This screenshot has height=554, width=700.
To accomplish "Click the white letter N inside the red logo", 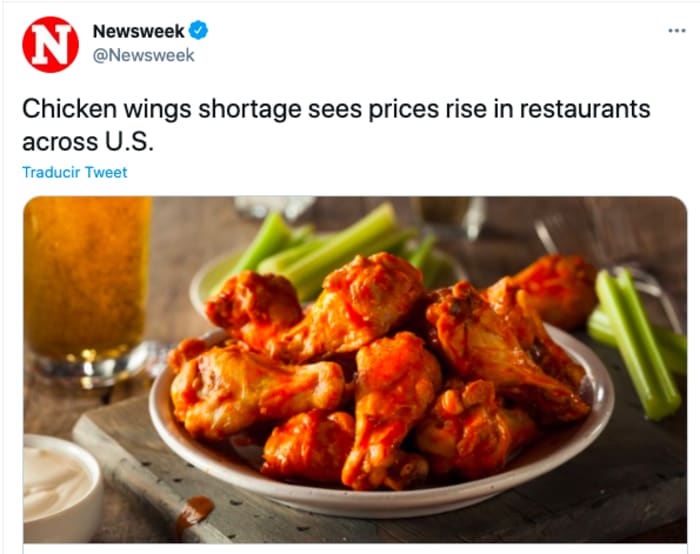I will click(x=50, y=44).
